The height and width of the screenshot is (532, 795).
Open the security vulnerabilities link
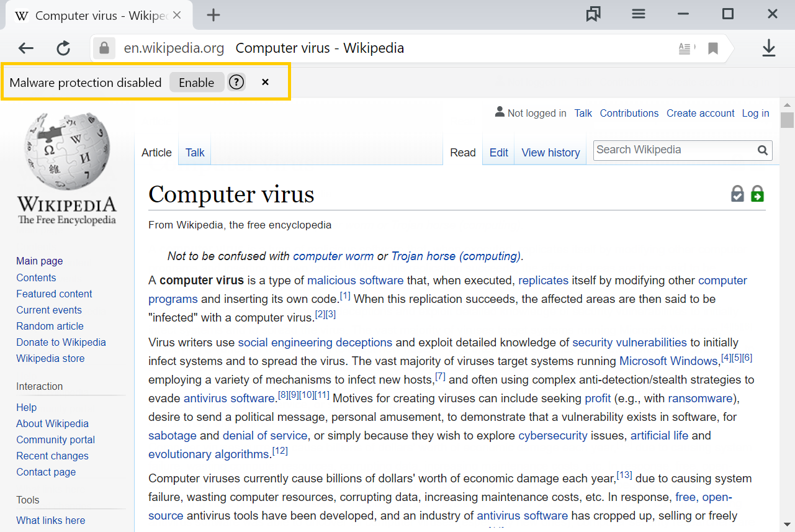pos(629,343)
